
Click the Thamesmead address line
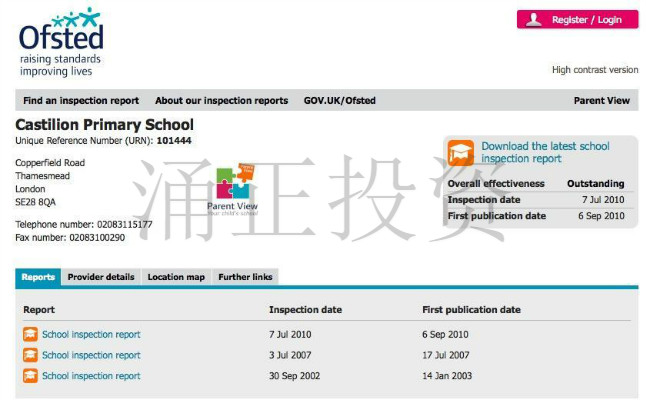tap(43, 176)
